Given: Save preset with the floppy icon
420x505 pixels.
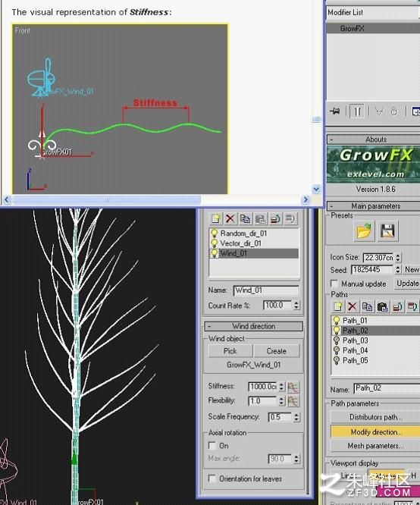Looking at the screenshot, I should click(x=387, y=231).
